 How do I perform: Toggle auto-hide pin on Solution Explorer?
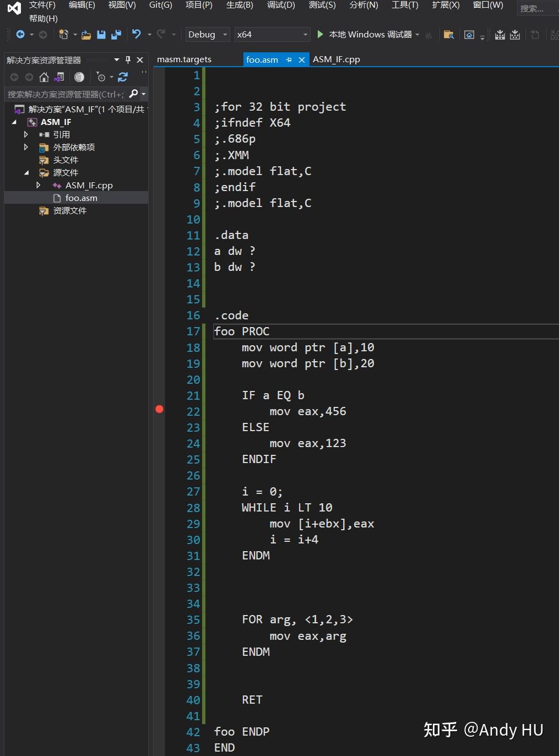pos(128,60)
